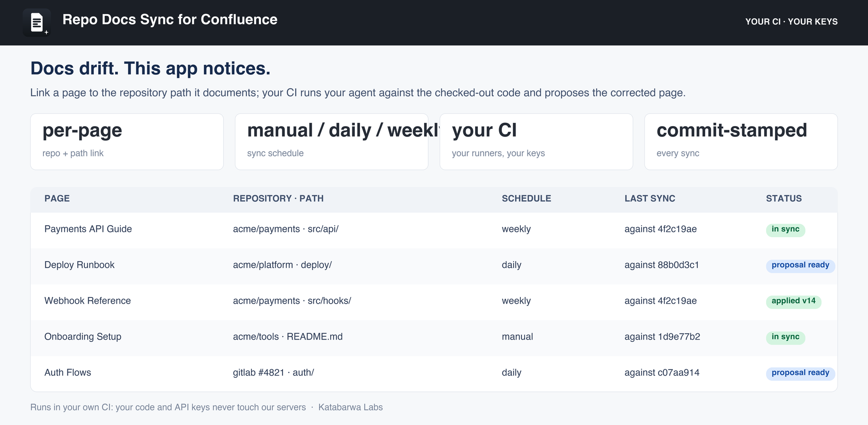Click the Runs in your own CI footer note
The image size is (868, 425).
tap(168, 407)
